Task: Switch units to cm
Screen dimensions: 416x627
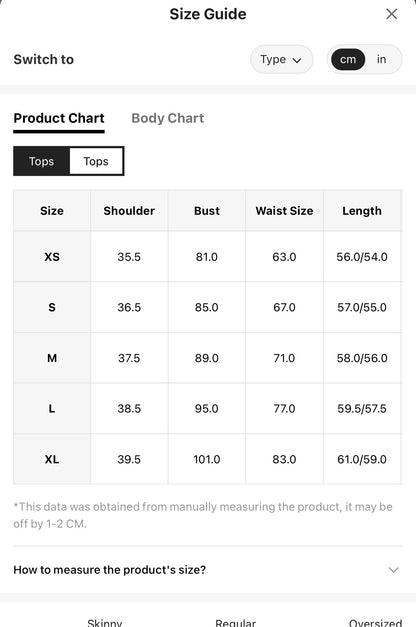Action: coord(348,60)
